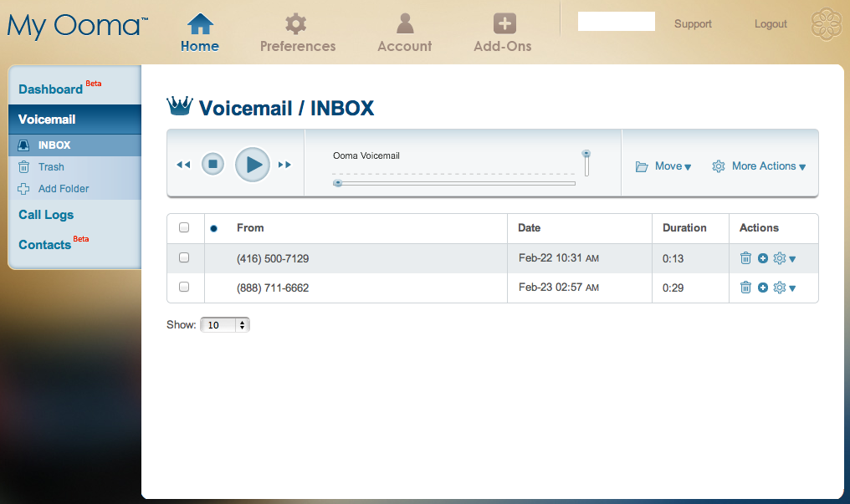Image resolution: width=850 pixels, height=504 pixels.
Task: Open the Account person icon
Action: [405, 23]
